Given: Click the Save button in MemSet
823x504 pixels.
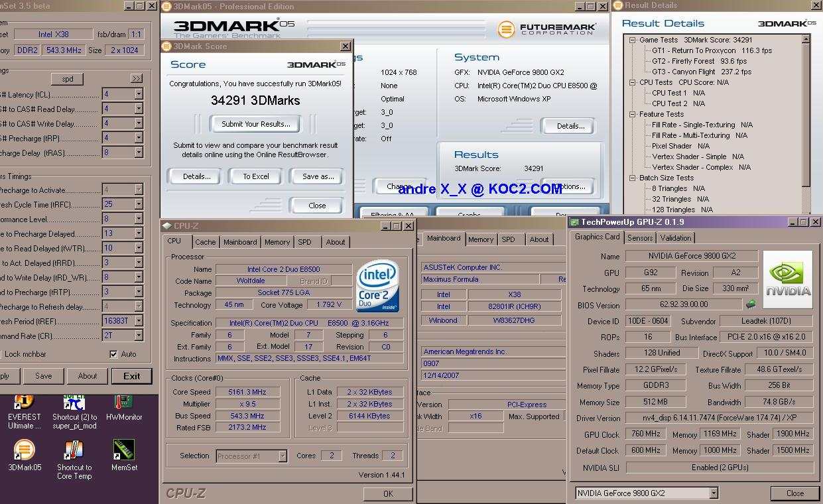Looking at the screenshot, I should pos(44,376).
